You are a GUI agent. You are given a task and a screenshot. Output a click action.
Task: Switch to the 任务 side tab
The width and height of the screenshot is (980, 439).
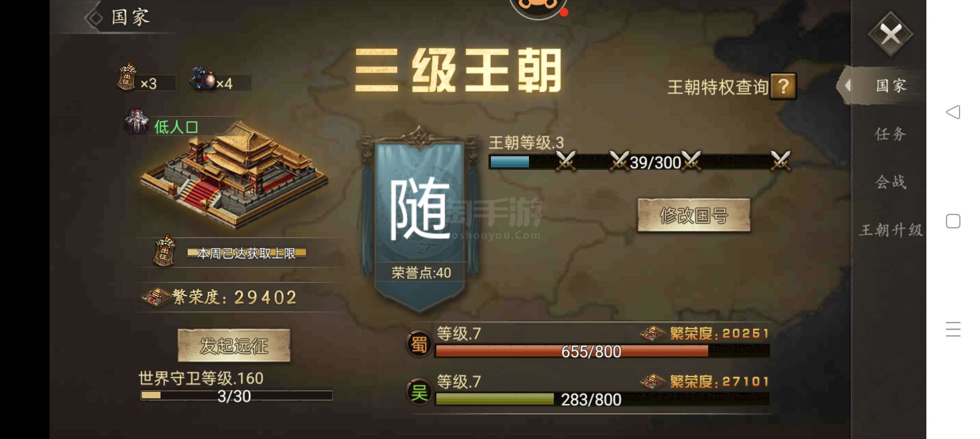click(890, 134)
